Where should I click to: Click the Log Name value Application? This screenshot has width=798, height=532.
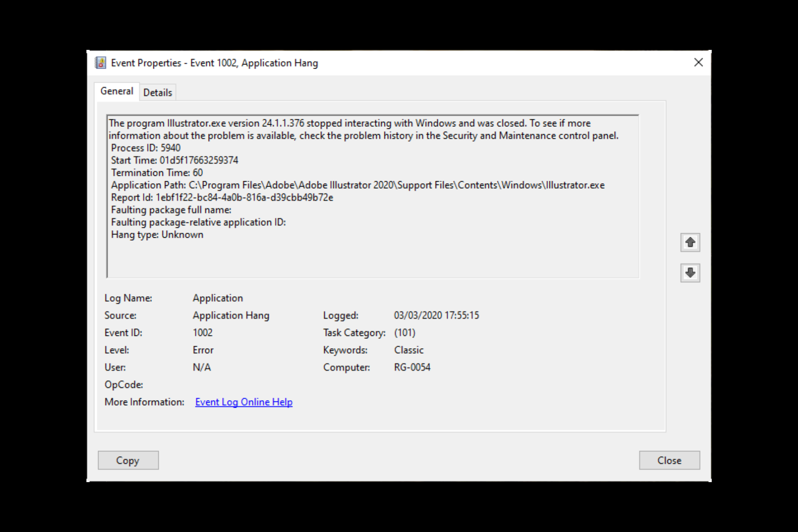218,298
